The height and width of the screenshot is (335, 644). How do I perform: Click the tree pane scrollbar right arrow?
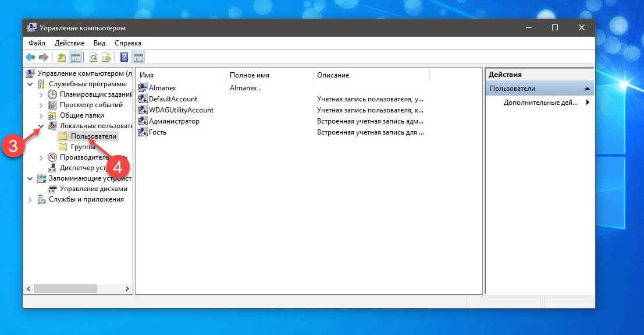pyautogui.click(x=127, y=289)
